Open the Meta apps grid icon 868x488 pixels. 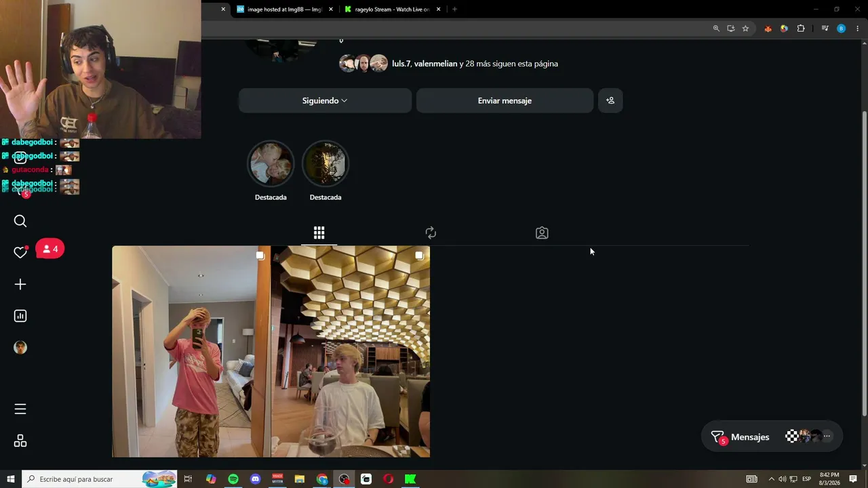coord(20,441)
